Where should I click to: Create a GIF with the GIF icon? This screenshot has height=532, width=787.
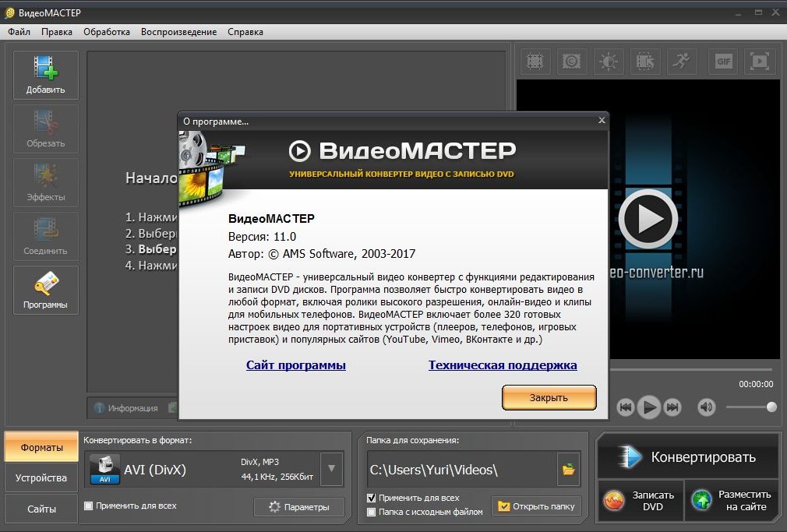pyautogui.click(x=723, y=62)
